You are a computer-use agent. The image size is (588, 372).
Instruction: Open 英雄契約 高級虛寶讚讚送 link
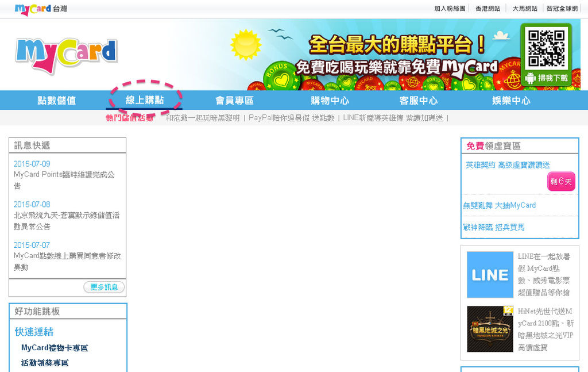point(508,165)
